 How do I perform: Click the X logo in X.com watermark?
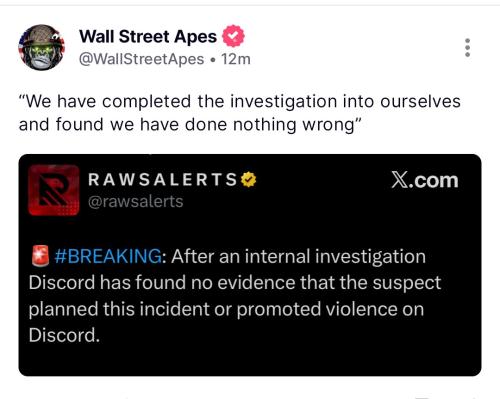pyautogui.click(x=399, y=180)
